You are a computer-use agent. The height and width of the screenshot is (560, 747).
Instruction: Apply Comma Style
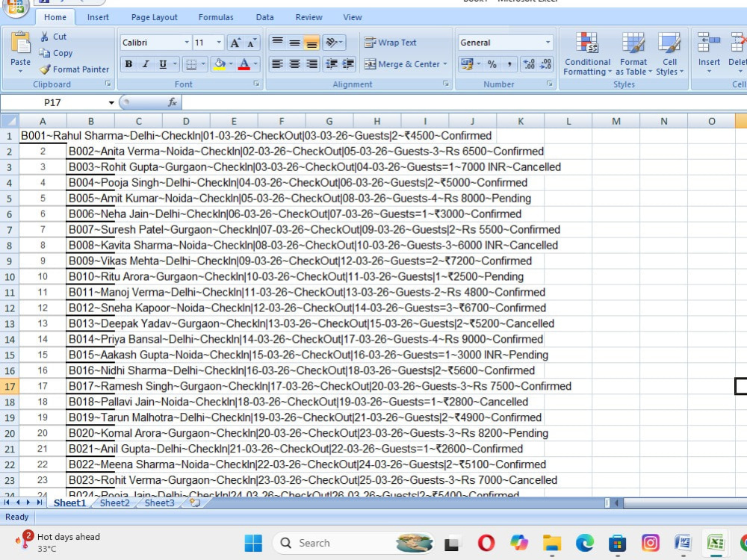coord(509,63)
